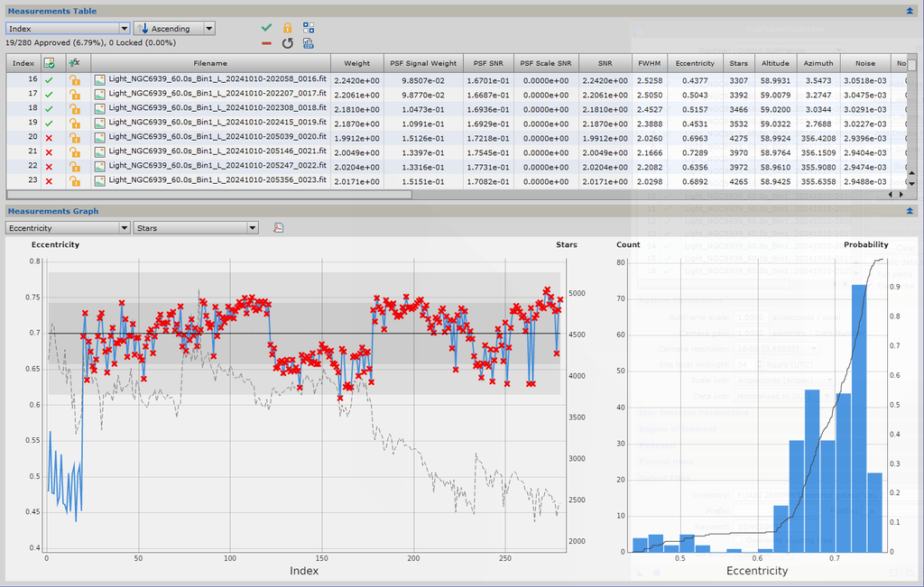Click the table's horizontal scrollbar thumb
This screenshot has width=924, height=587.
click(x=209, y=194)
